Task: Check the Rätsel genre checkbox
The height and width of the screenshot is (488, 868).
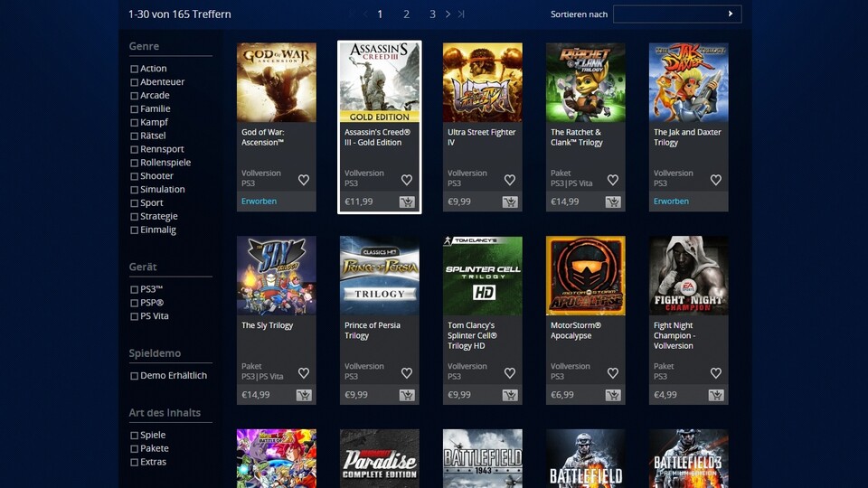Action: pyautogui.click(x=134, y=136)
